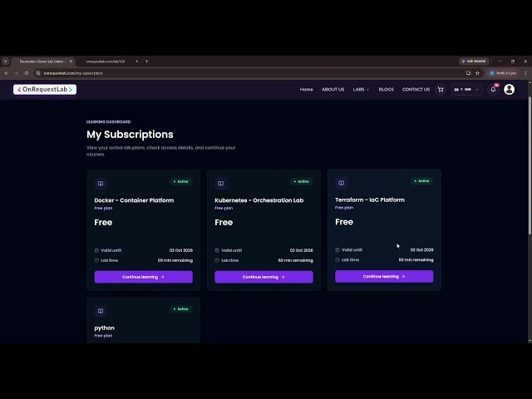
Task: Go back with browser back arrow
Action: (x=6, y=73)
